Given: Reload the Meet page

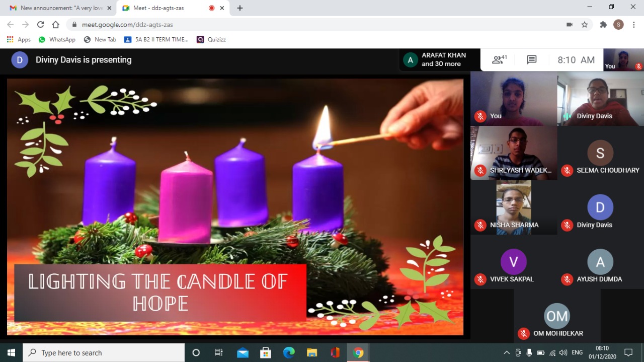Looking at the screenshot, I should (x=40, y=24).
